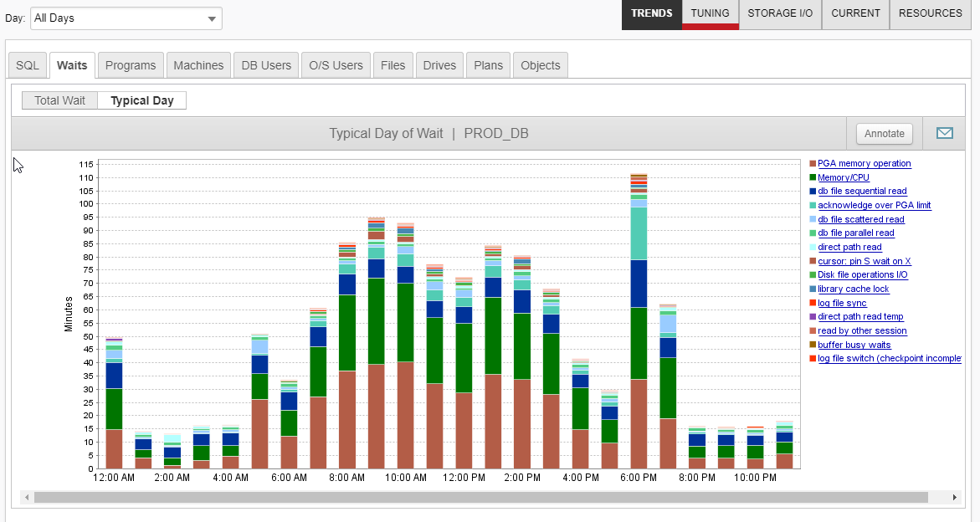980x522 pixels.
Task: Click the db file sequential read blue swatch
Action: pyautogui.click(x=813, y=191)
